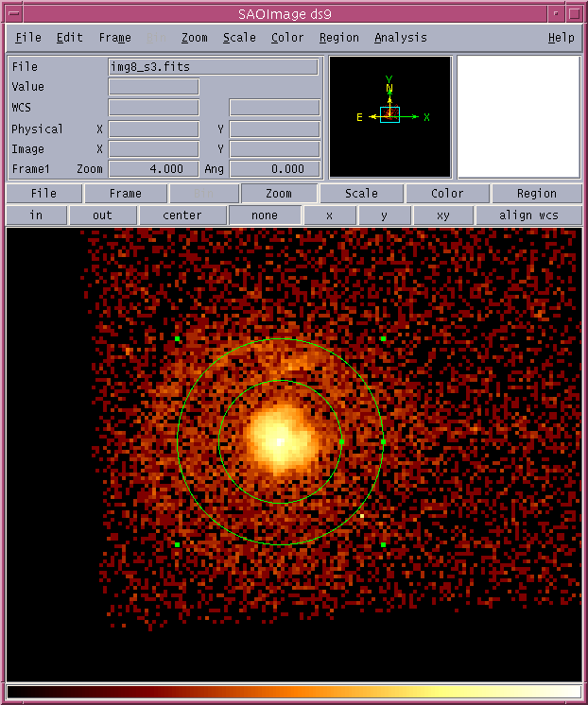Click bottom-left green region handle
The width and height of the screenshot is (588, 705).
click(x=178, y=544)
